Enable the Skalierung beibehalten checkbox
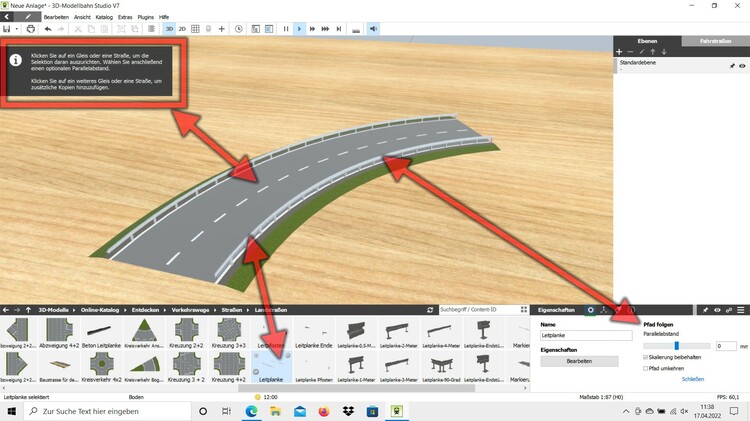 click(x=646, y=357)
